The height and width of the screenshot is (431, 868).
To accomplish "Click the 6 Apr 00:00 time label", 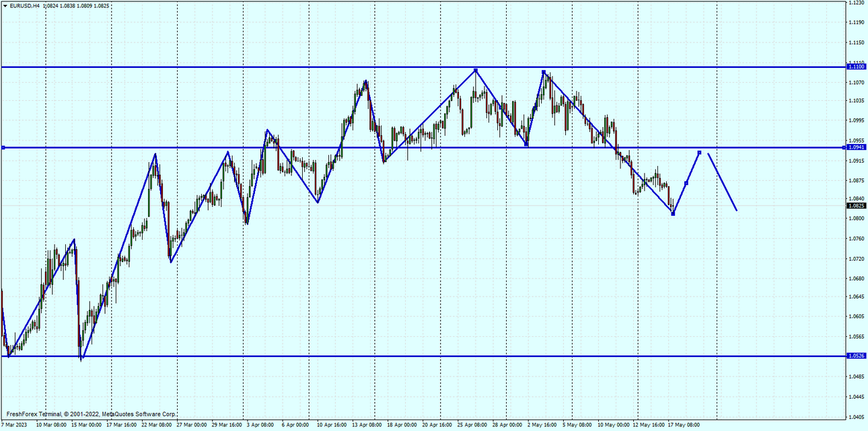I will (x=295, y=425).
